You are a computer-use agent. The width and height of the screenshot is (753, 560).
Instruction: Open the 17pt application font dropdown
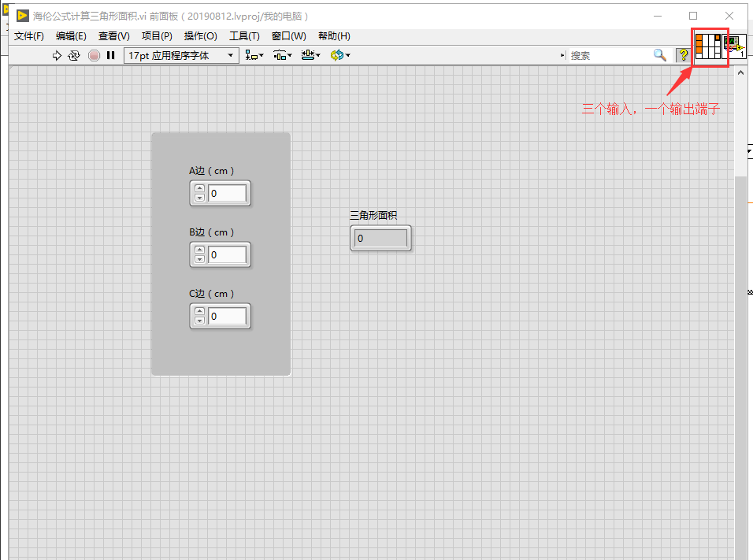tap(181, 56)
